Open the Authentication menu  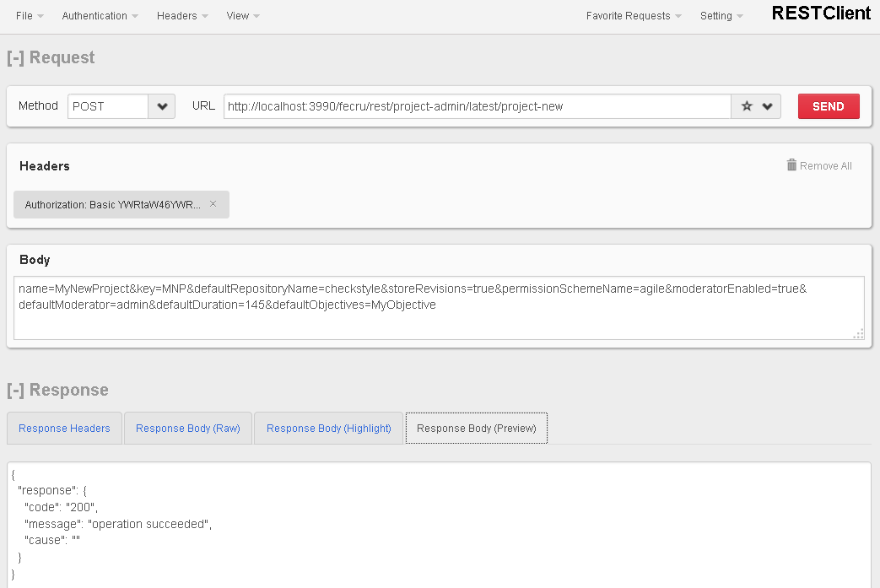pos(95,15)
